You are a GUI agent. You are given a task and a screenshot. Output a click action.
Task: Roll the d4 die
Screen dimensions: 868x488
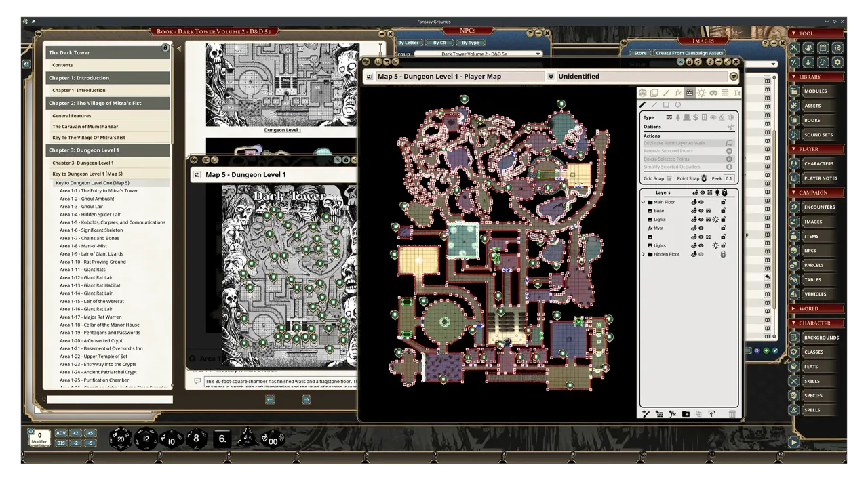(247, 437)
